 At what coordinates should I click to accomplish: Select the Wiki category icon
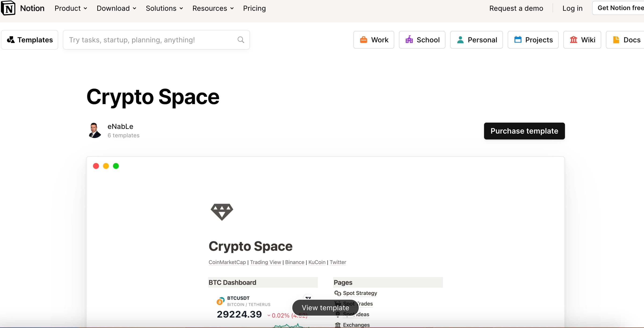click(x=574, y=40)
